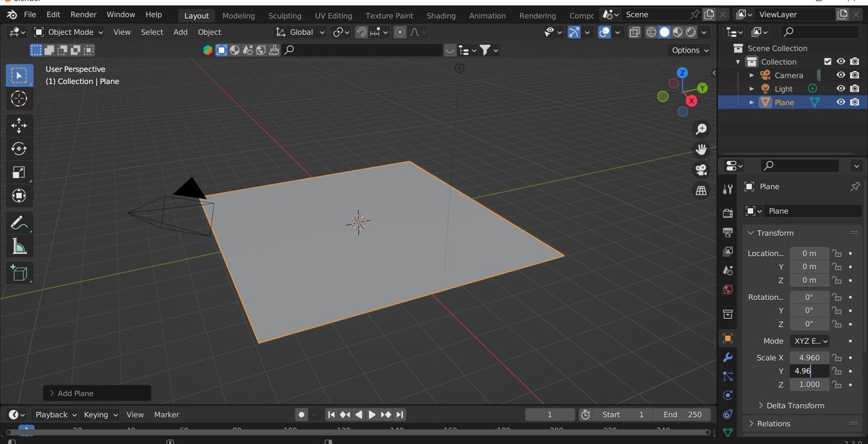
Task: Click the Location X field
Action: coord(809,253)
